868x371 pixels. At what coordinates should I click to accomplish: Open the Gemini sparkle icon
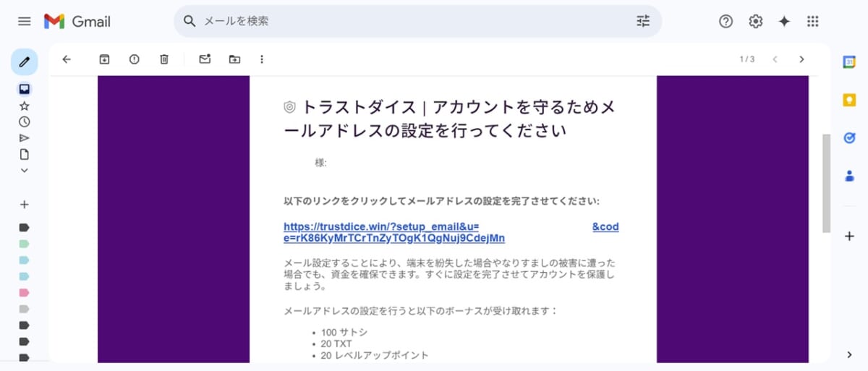tap(784, 22)
